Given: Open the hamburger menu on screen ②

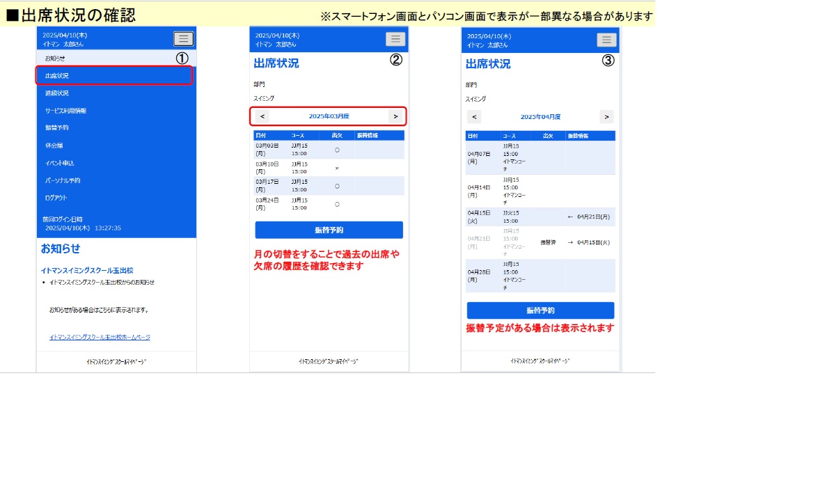Looking at the screenshot, I should coord(395,39).
